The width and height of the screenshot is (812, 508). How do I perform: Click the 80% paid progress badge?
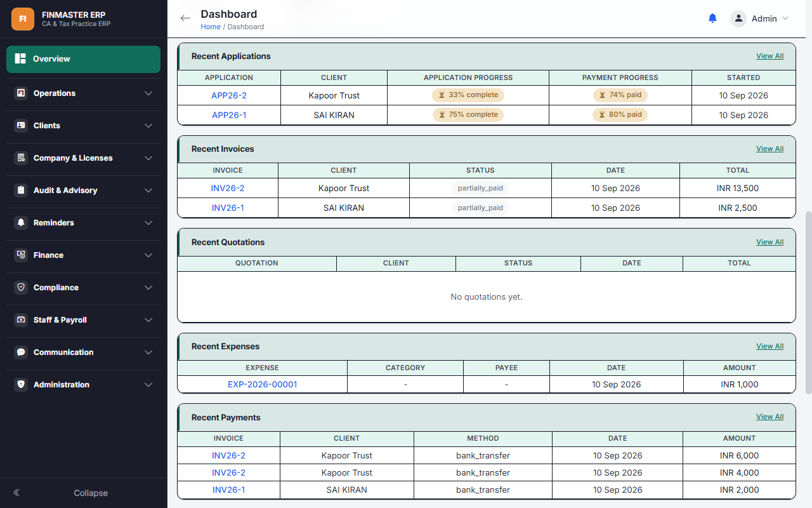(x=620, y=115)
